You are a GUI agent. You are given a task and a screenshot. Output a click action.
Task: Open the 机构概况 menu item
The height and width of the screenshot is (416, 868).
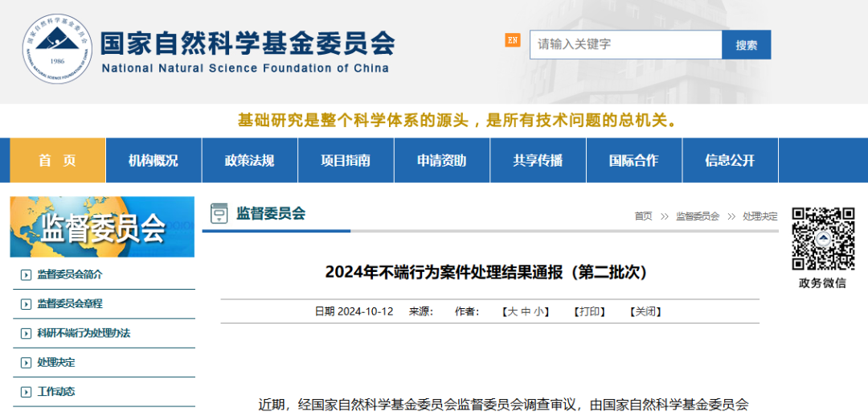point(154,161)
